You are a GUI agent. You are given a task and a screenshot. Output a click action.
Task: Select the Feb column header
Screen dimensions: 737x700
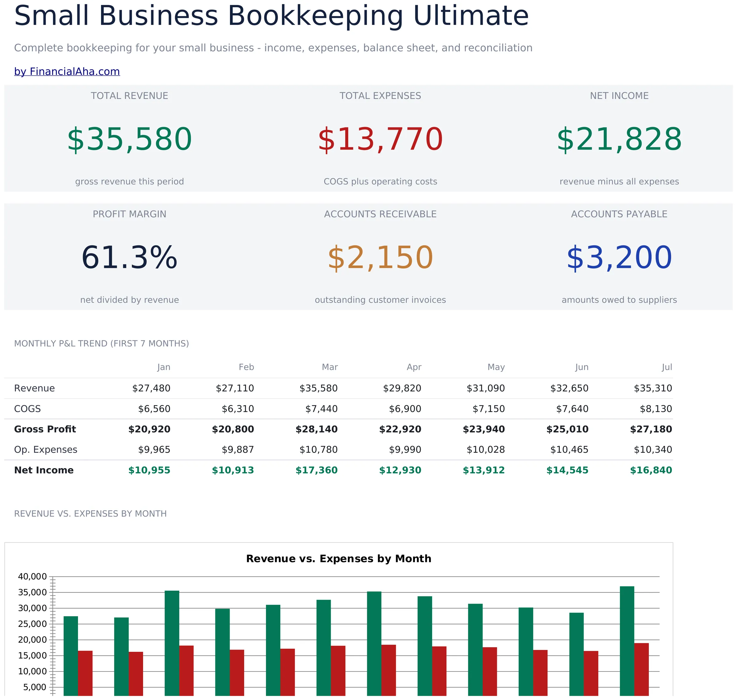246,367
